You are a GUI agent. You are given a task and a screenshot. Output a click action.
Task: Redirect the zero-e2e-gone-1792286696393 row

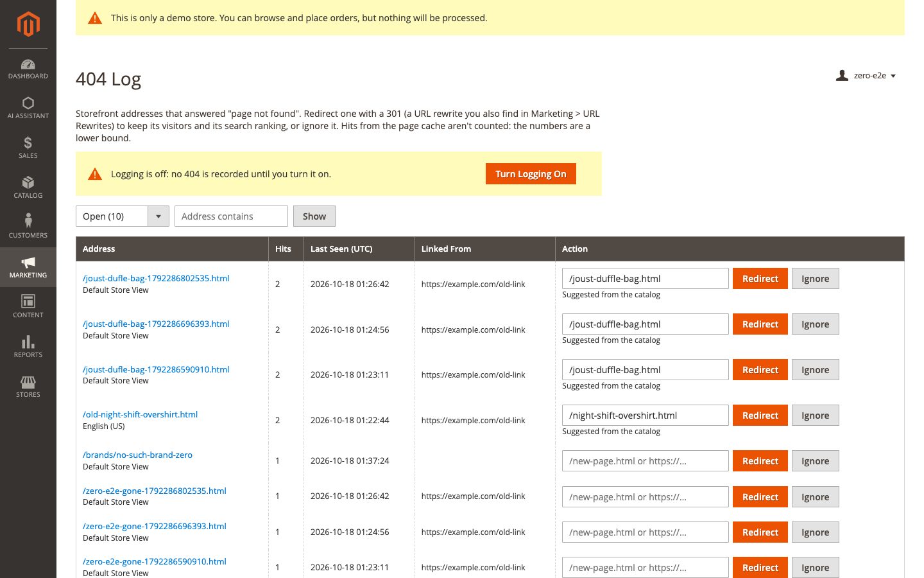(760, 532)
